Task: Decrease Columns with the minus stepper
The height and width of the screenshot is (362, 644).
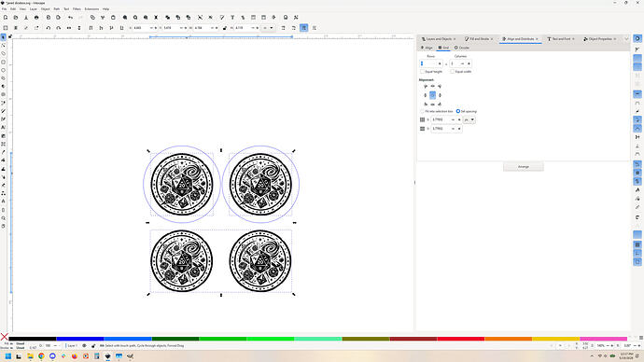Action: (462, 63)
